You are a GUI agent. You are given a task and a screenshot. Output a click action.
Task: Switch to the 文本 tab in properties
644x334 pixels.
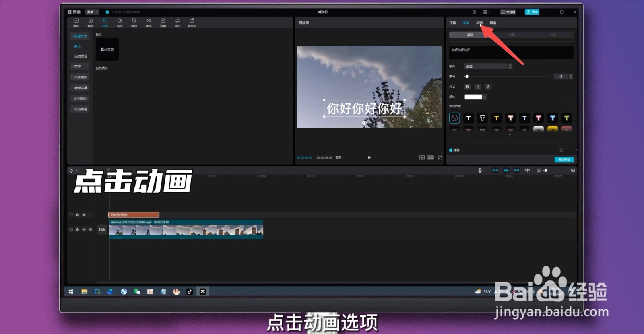coord(466,23)
